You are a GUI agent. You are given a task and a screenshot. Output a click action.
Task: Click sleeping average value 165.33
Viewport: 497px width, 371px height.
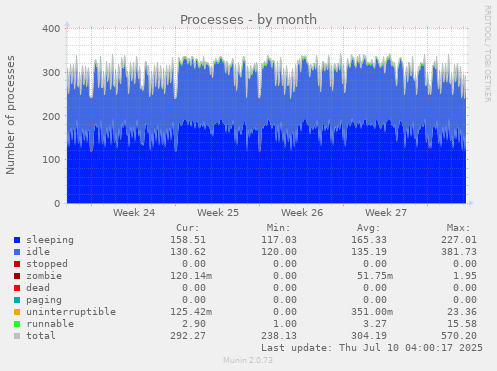(x=369, y=240)
